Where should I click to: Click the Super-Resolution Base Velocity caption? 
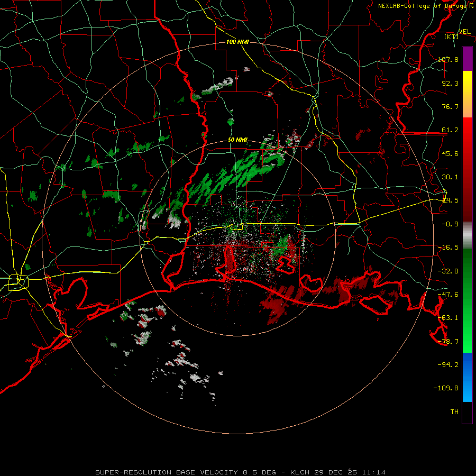coord(240,472)
